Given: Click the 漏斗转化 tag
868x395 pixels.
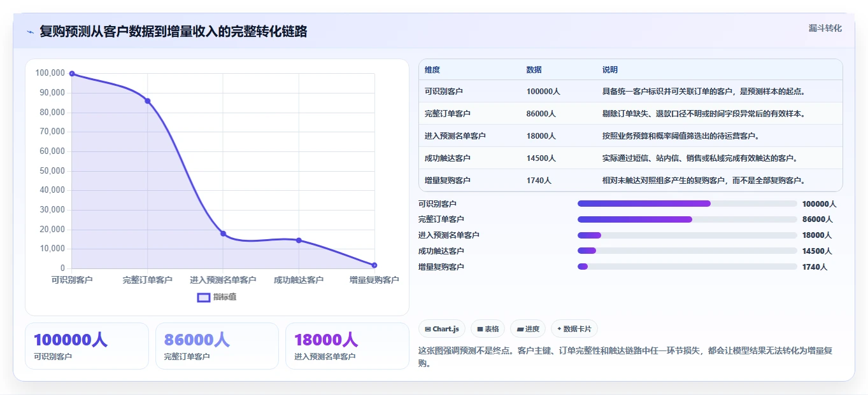Looking at the screenshot, I should pos(825,28).
